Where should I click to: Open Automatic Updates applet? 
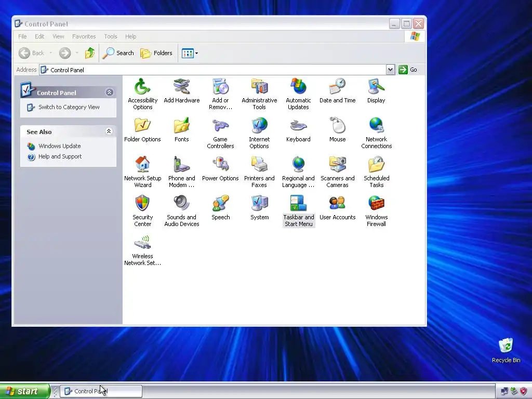(x=298, y=94)
